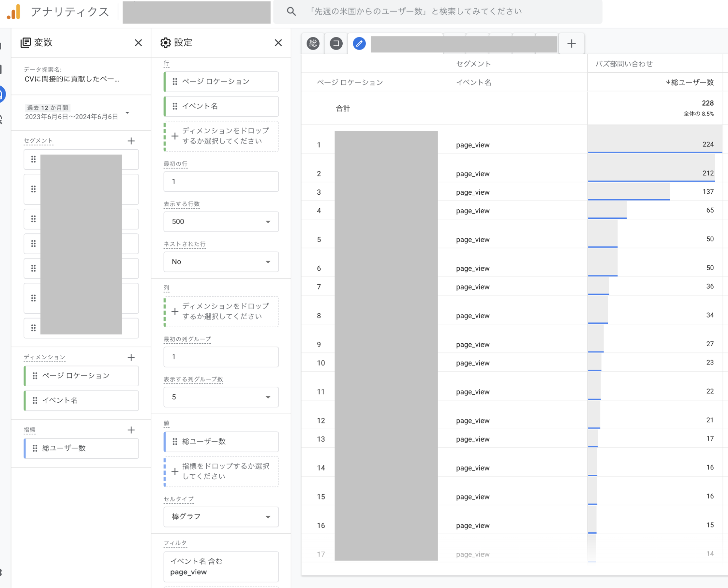This screenshot has height=588, width=728.
Task: Click row dimension drop zone in 行
Action: [x=221, y=136]
